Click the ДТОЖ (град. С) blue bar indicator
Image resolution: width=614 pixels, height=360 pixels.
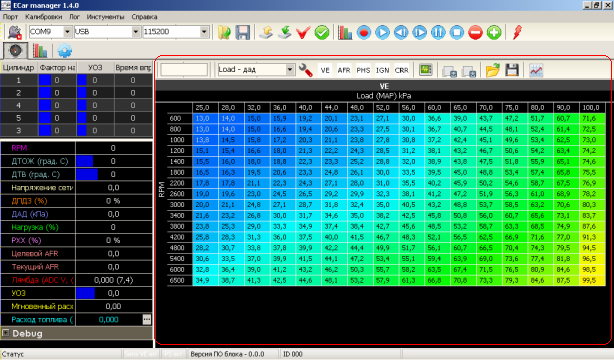tap(85, 161)
